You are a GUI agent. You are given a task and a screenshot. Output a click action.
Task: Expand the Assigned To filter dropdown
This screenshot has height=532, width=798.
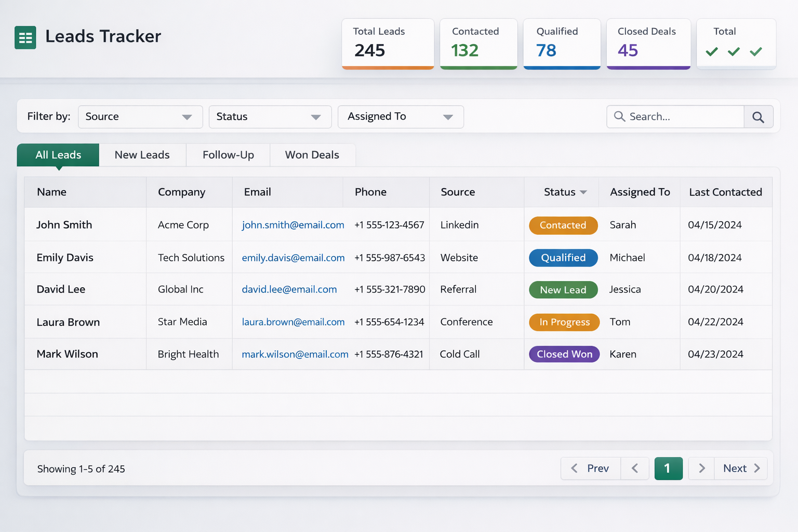400,116
